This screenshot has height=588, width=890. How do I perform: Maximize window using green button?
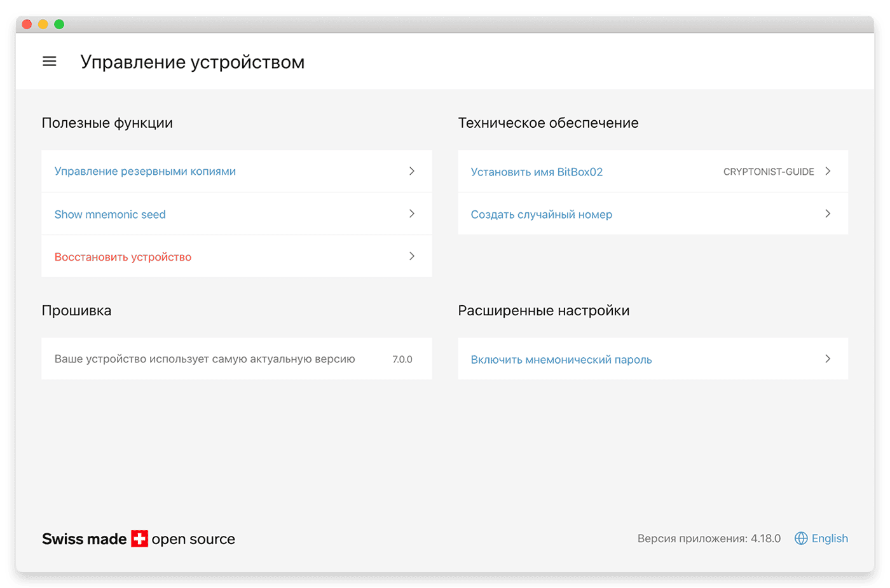coord(59,24)
